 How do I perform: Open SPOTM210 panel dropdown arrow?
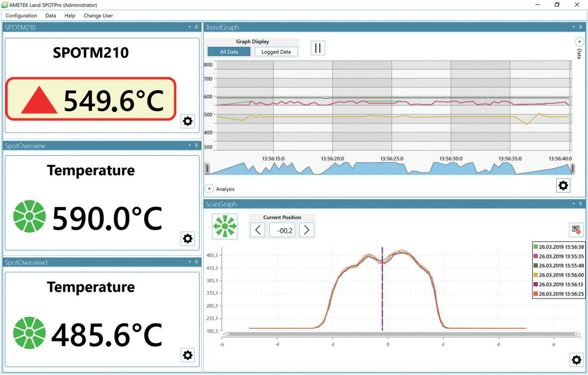190,27
